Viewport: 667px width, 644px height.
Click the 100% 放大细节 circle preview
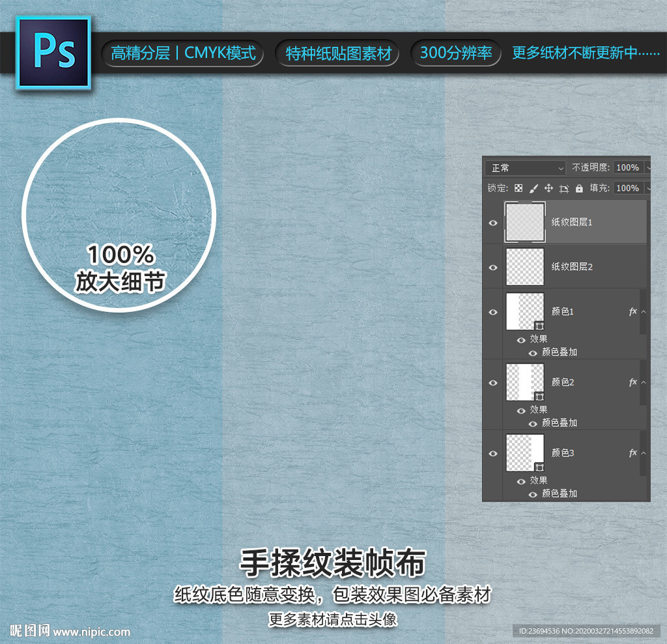click(x=119, y=216)
